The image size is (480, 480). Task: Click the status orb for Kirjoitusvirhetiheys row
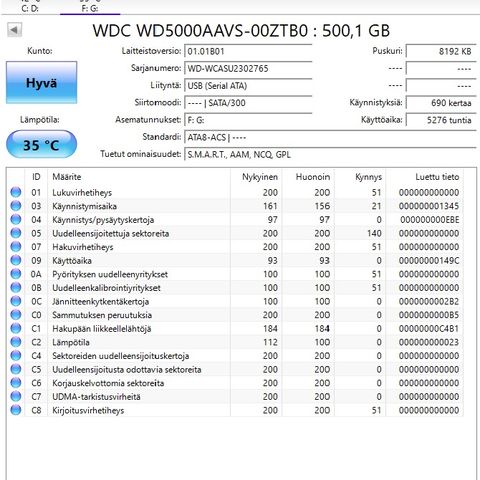[16, 410]
